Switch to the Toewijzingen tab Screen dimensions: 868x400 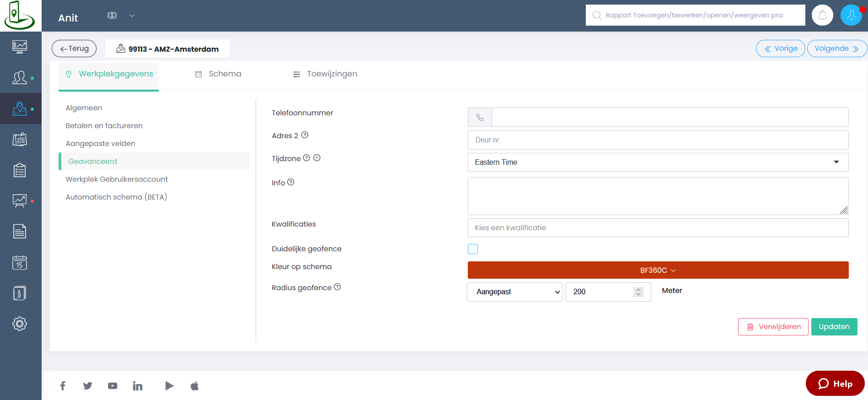pos(325,74)
